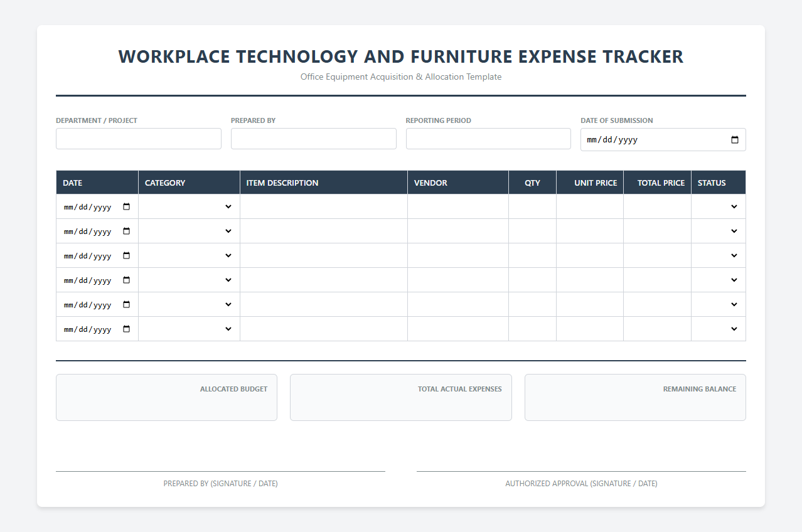Select Unit Price cell in sixth row
802x532 pixels.
590,329
